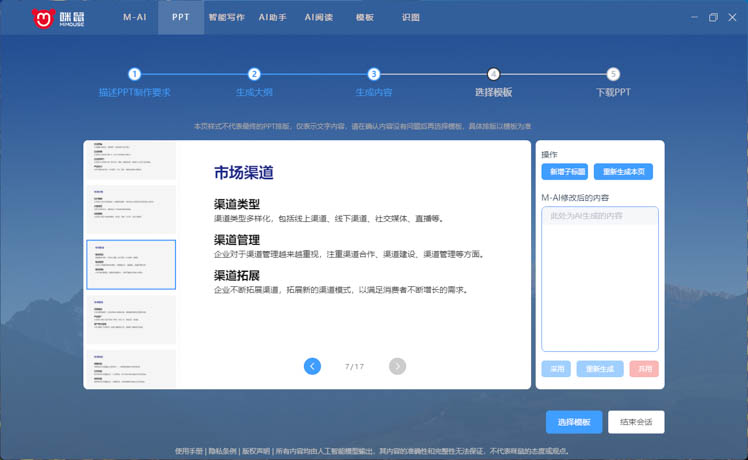The height and width of the screenshot is (460, 748).
Task: Open the 智能写作 tab
Action: pos(227,17)
